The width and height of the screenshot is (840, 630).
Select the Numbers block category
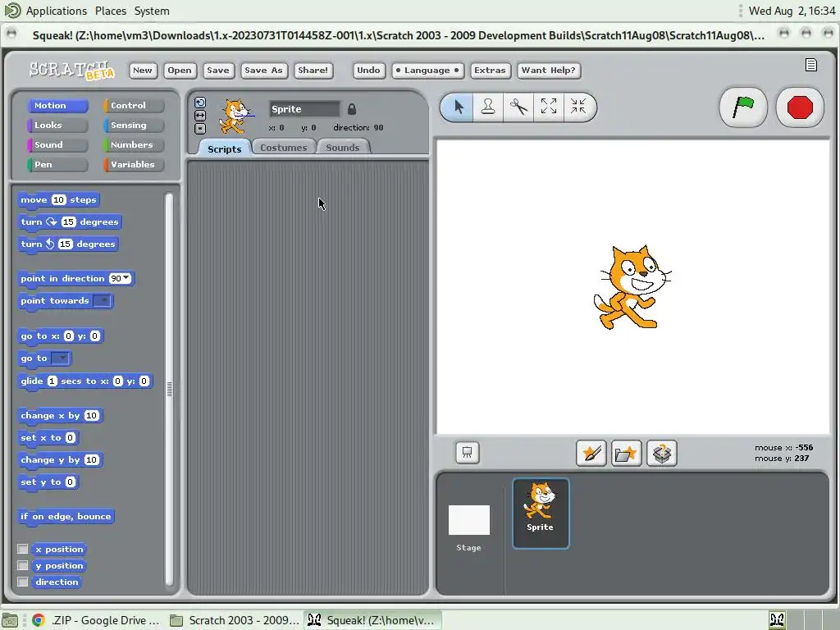pos(134,144)
